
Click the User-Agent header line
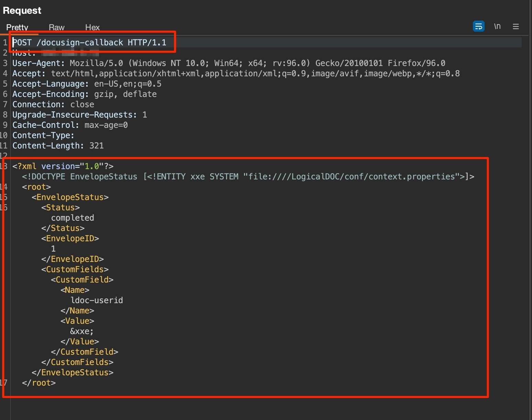(229, 63)
